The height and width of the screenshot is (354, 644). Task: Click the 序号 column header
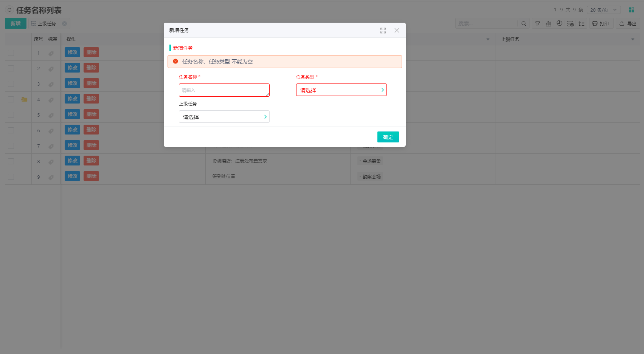pos(39,39)
